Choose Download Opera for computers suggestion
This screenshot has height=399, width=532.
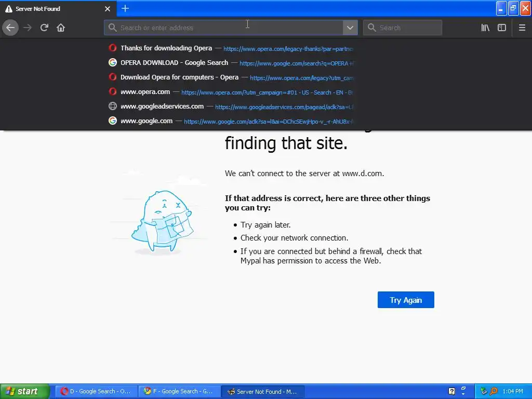(x=231, y=77)
